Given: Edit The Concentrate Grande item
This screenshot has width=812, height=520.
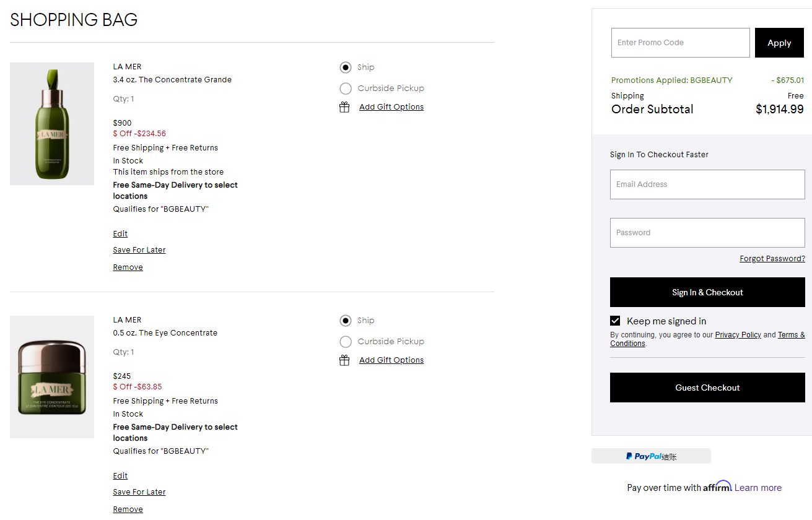Looking at the screenshot, I should [x=120, y=234].
